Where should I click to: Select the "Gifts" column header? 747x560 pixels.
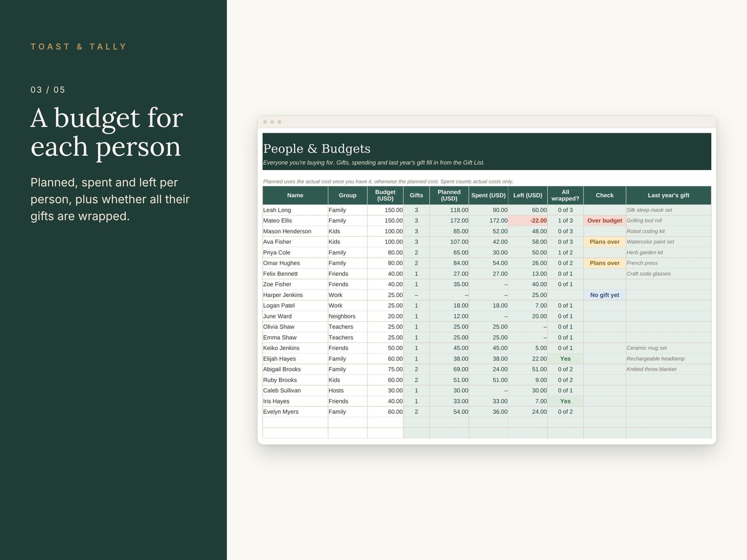click(416, 196)
